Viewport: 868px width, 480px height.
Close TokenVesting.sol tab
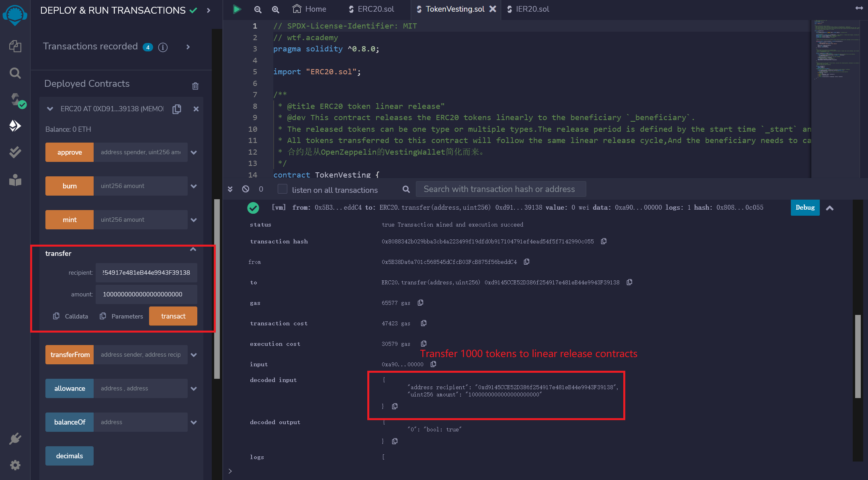(x=493, y=9)
